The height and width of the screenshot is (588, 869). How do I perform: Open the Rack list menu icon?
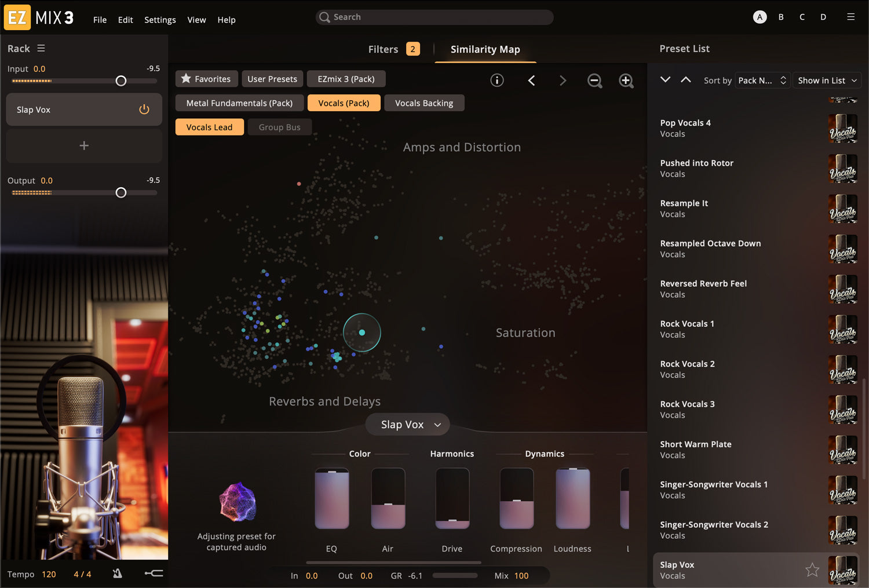click(41, 49)
